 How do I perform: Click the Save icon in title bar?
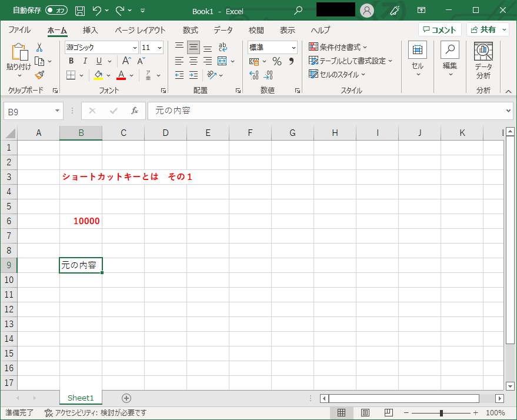(x=80, y=11)
